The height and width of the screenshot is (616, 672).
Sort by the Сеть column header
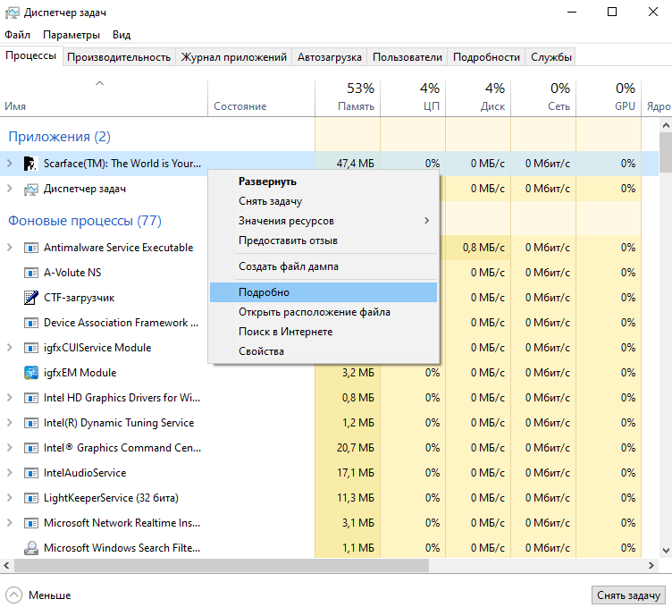point(543,97)
